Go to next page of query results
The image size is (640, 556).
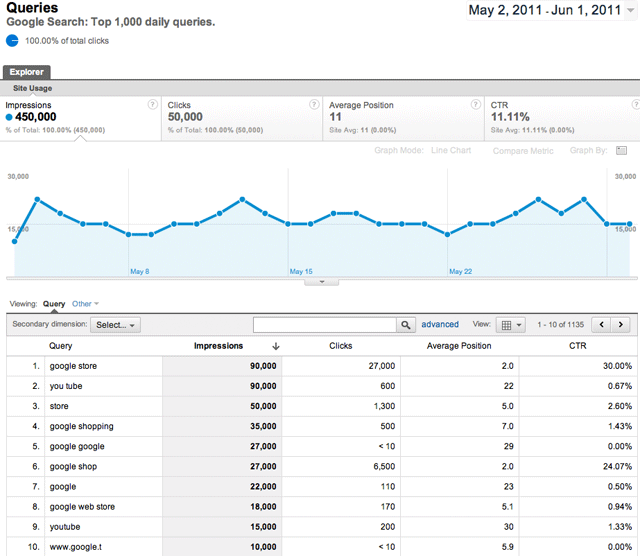pos(621,325)
